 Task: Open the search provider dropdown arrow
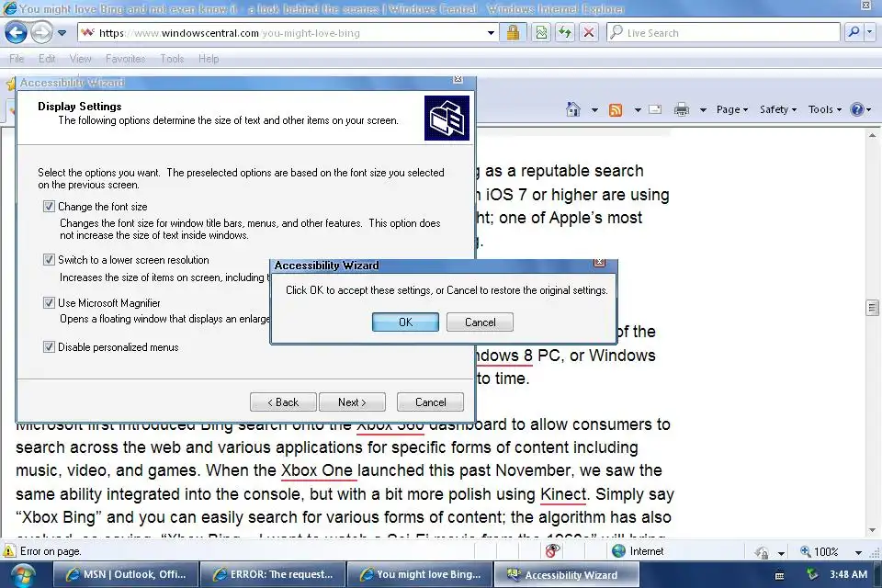coord(870,33)
